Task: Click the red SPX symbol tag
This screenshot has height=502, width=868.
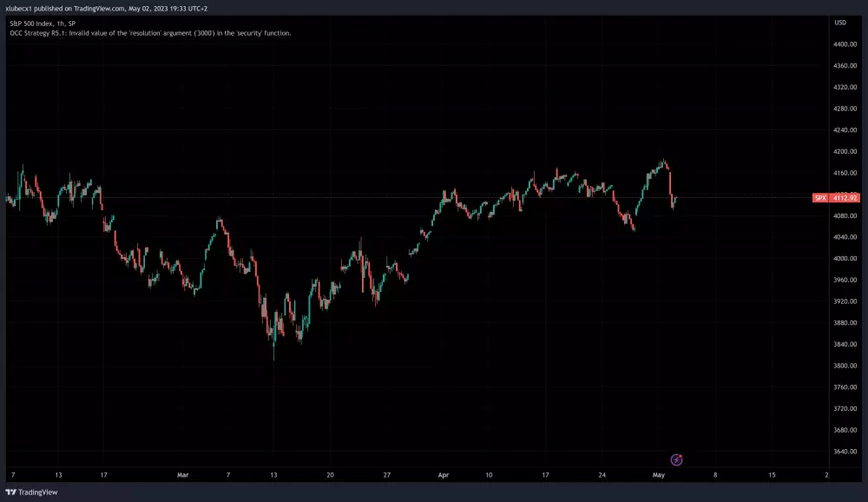Action: point(819,198)
